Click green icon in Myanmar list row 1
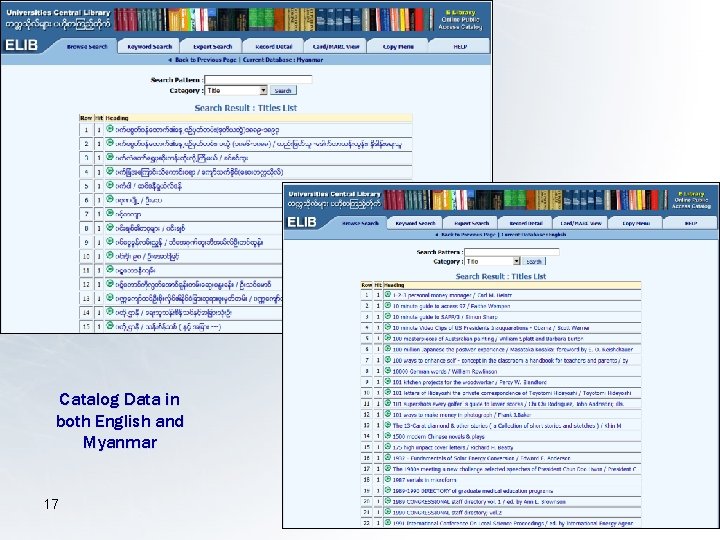The height and width of the screenshot is (540, 720). (110, 129)
